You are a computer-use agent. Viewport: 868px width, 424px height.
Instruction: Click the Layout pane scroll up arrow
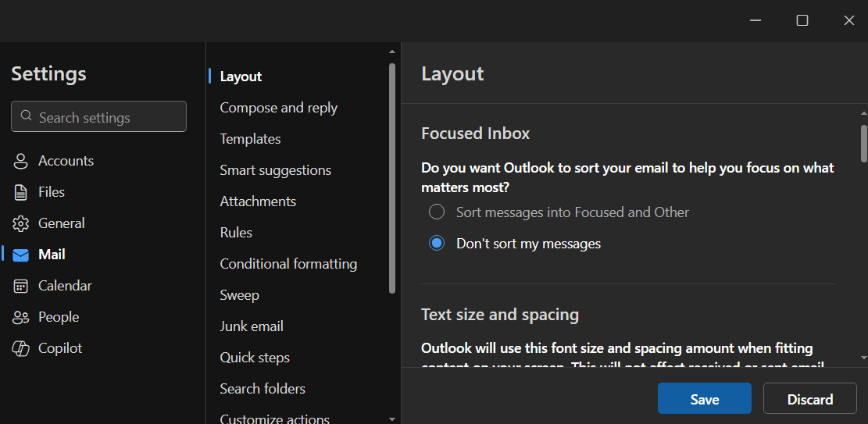click(x=864, y=113)
